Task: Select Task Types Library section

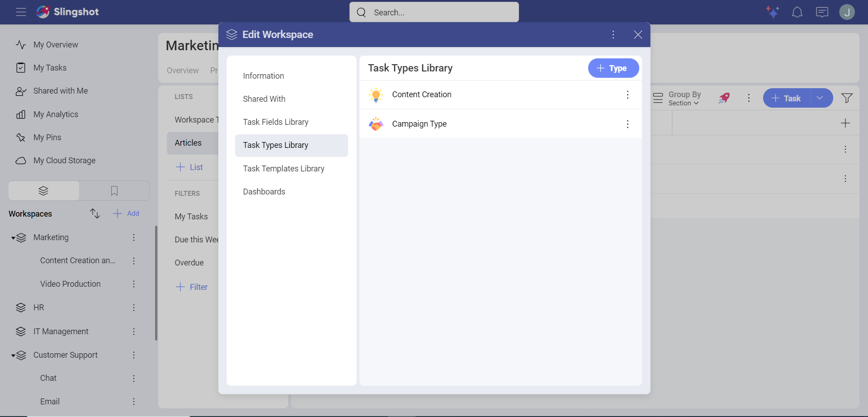Action: point(291,145)
